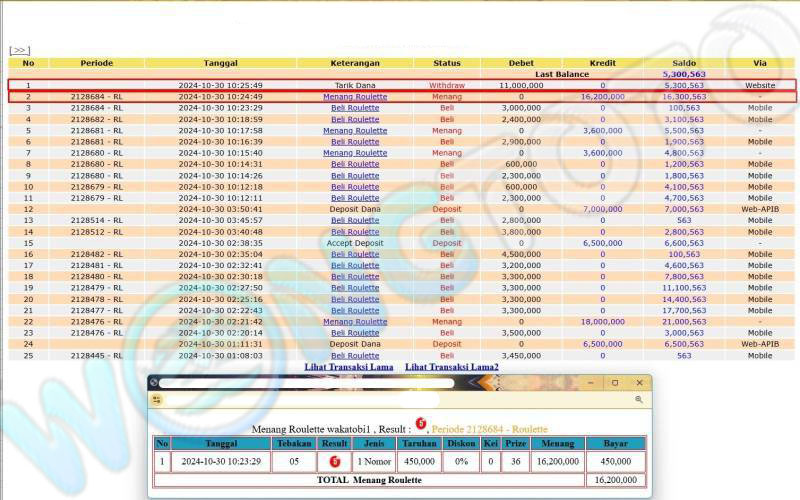The height and width of the screenshot is (500, 800).
Task: Minimize the roulette popup window
Action: (x=591, y=383)
